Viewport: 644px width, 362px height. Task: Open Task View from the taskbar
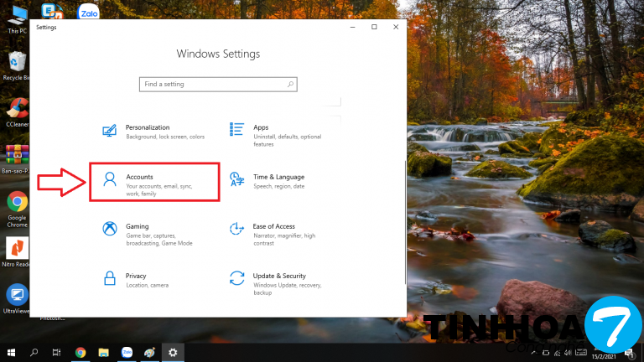pos(57,353)
